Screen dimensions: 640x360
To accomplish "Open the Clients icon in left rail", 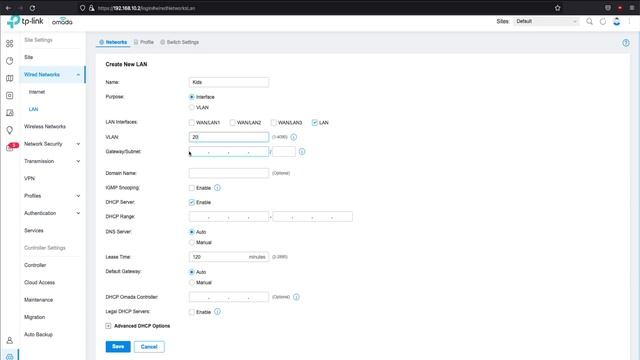I will (x=9, y=113).
